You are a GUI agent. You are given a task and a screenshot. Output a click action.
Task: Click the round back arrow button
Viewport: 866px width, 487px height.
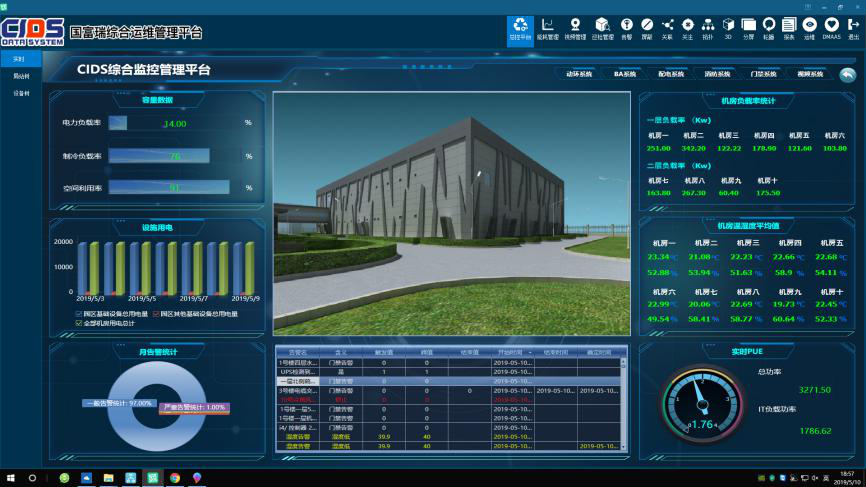tap(847, 75)
